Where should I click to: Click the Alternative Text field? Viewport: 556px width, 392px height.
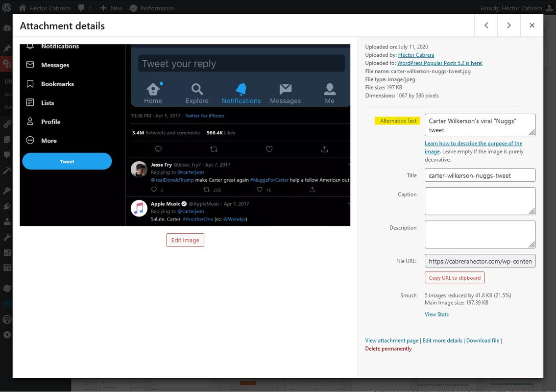tap(480, 125)
